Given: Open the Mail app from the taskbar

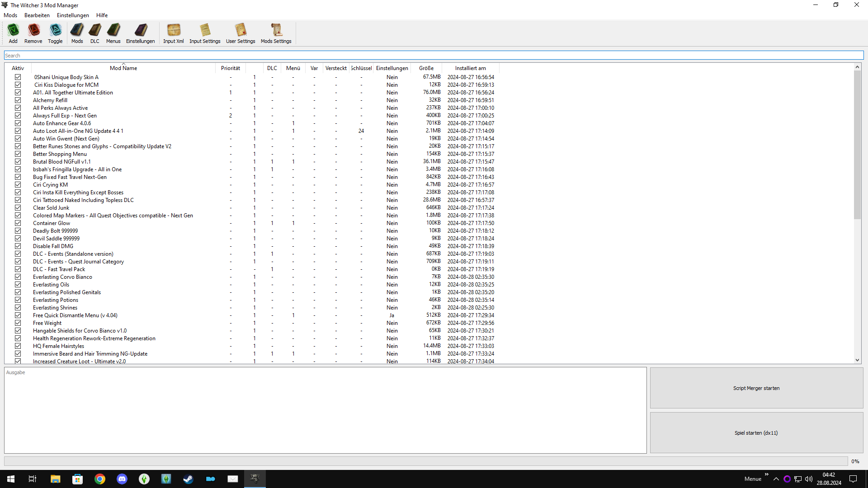Looking at the screenshot, I should click(x=233, y=479).
